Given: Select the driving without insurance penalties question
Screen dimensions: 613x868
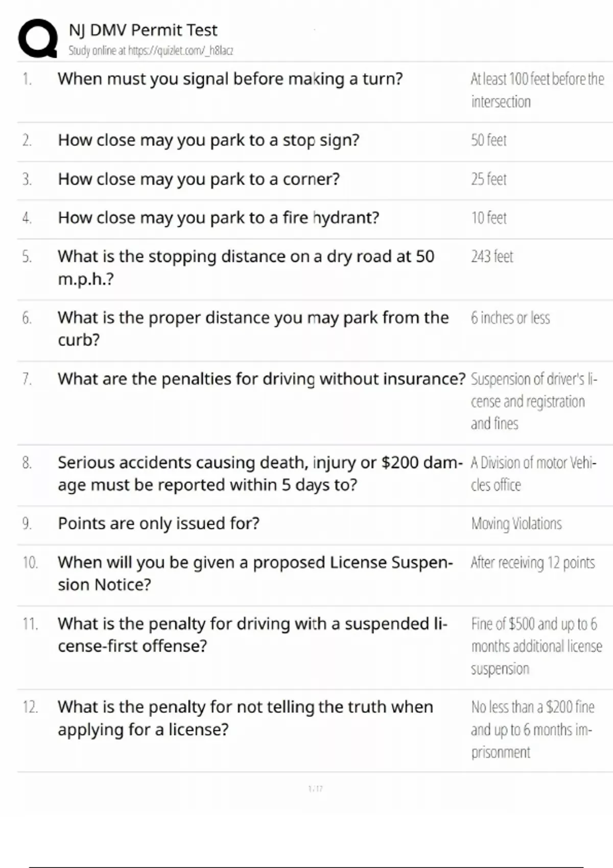Looking at the screenshot, I should [x=261, y=379].
